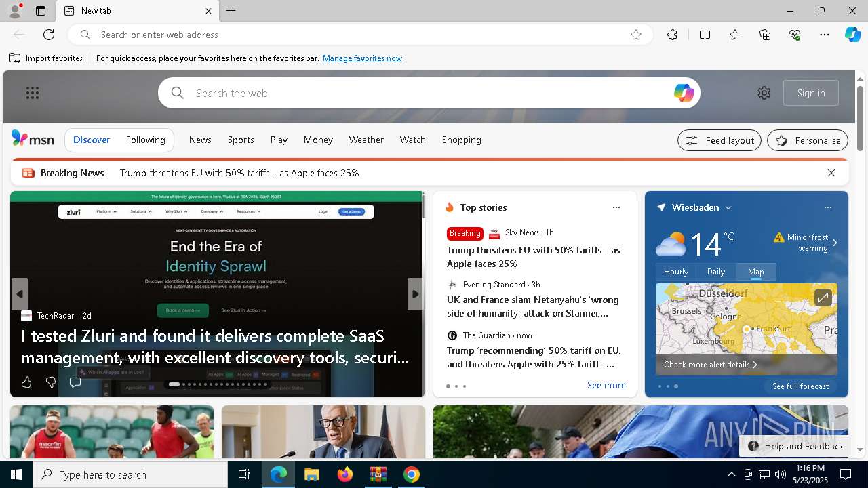Click the Sign in button
This screenshot has height=488, width=868.
click(811, 93)
